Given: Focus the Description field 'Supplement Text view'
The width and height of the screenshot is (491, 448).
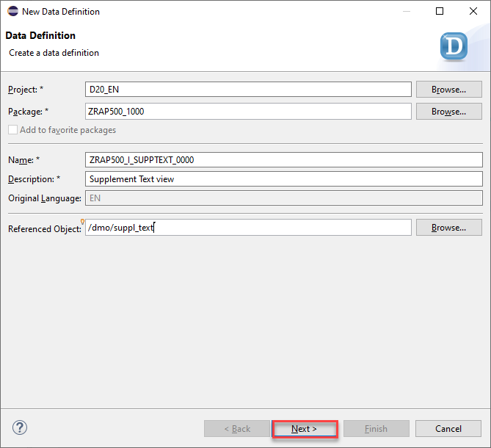Looking at the screenshot, I should 284,179.
